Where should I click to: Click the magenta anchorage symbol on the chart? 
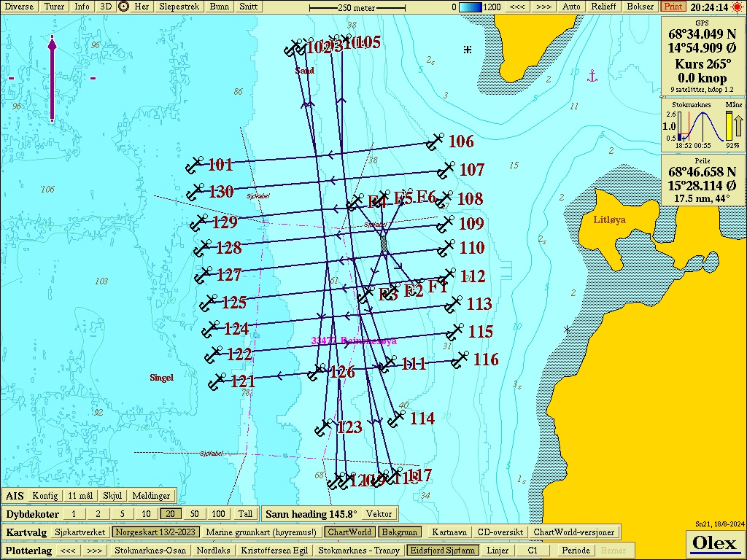pyautogui.click(x=592, y=75)
